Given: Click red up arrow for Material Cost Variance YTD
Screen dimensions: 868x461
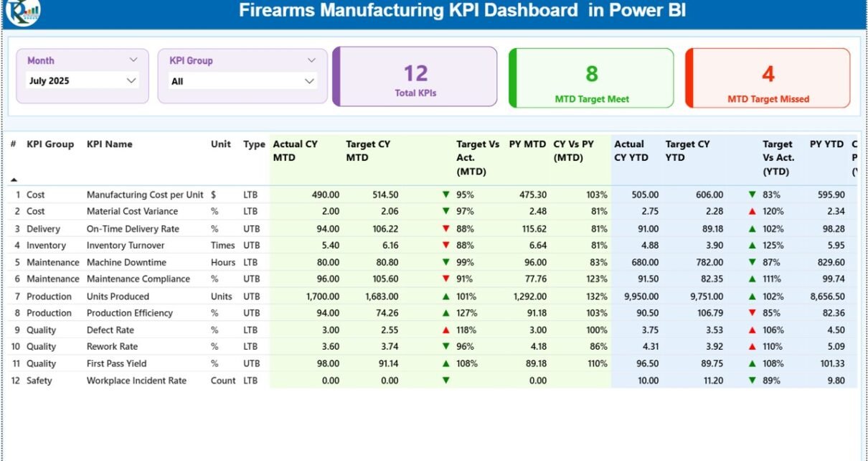Looking at the screenshot, I should 752,212.
